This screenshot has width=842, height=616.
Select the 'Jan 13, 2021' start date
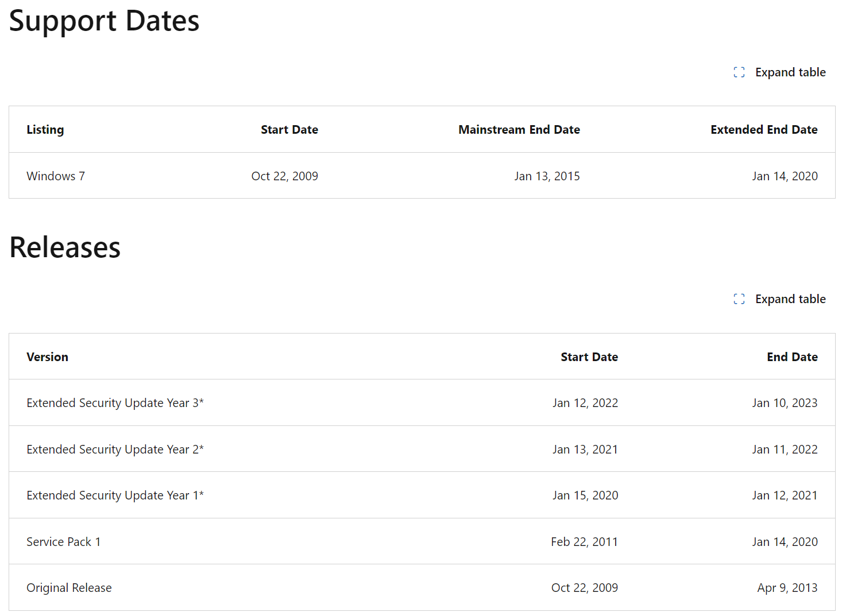585,450
